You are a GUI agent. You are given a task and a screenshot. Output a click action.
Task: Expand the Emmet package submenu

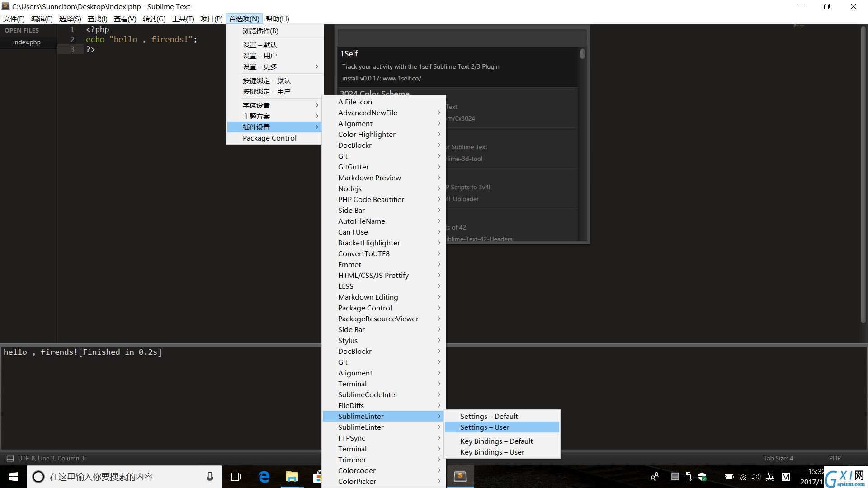pos(384,264)
